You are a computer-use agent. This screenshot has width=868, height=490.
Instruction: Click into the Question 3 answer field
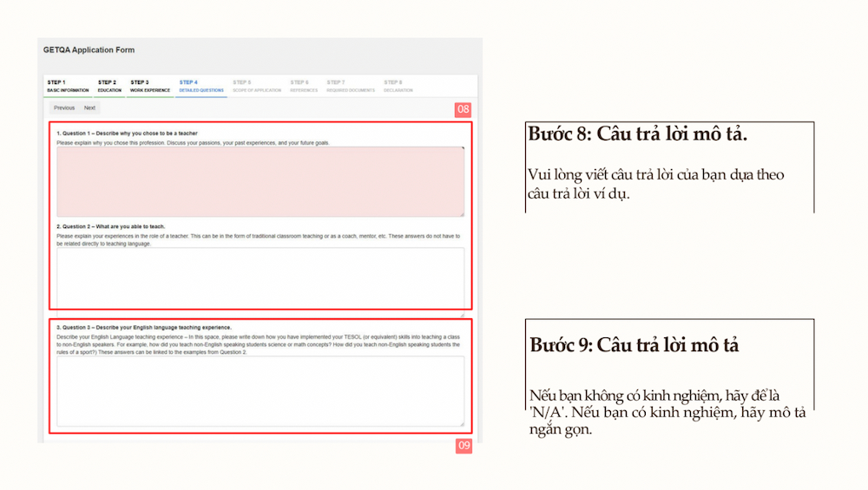tap(260, 390)
